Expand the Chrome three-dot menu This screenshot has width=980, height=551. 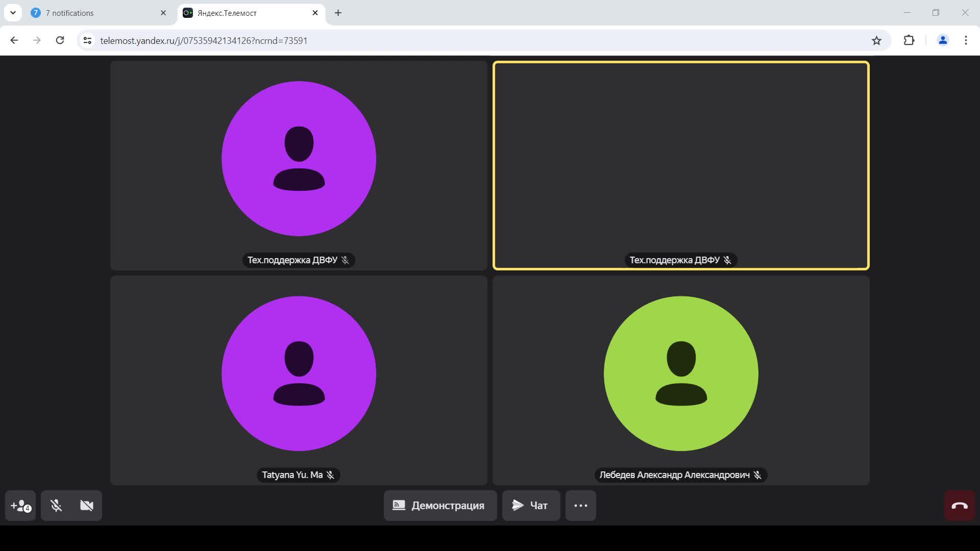tap(966, 40)
